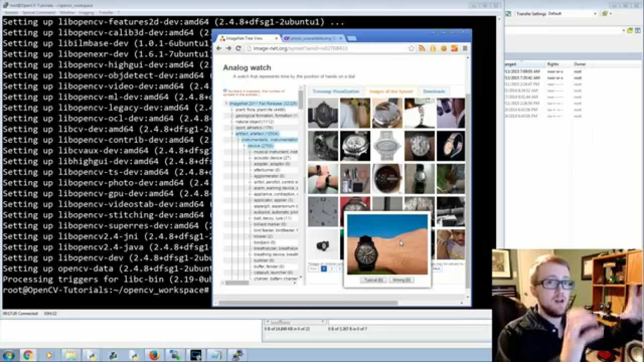Open the PuTTY terminal taskbar icon
The width and height of the screenshot is (644, 362).
point(237,355)
